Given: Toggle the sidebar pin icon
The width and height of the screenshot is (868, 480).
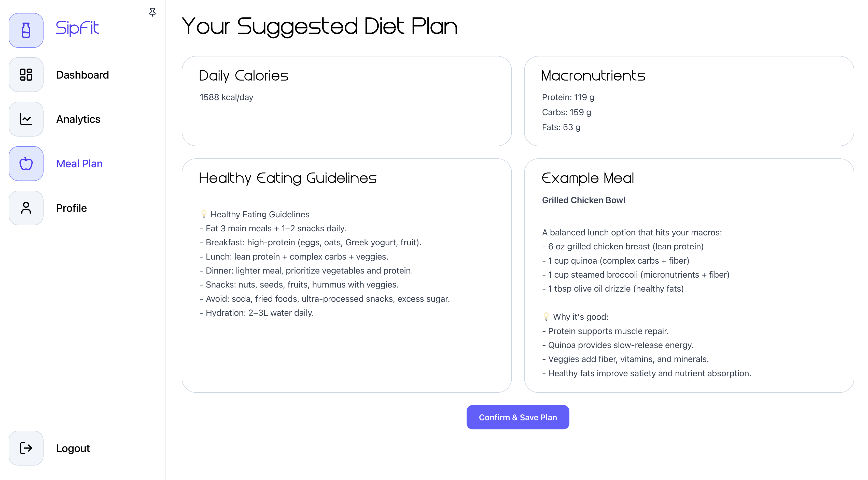Looking at the screenshot, I should click(152, 12).
